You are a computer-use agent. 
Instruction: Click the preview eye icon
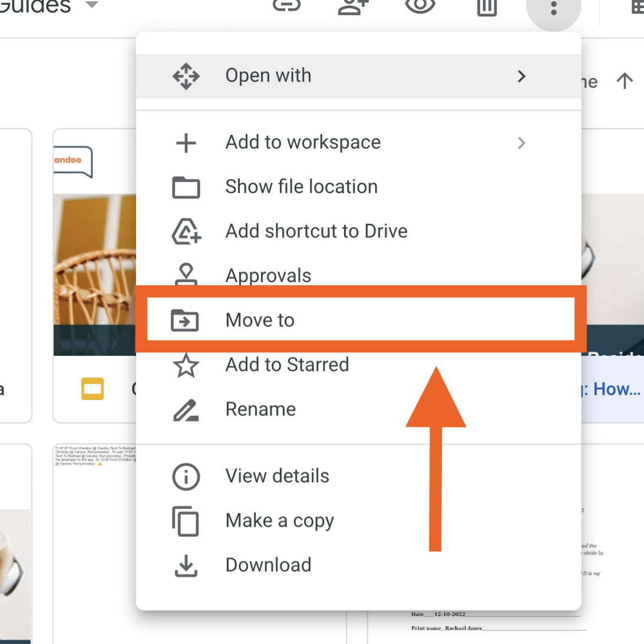(x=420, y=6)
